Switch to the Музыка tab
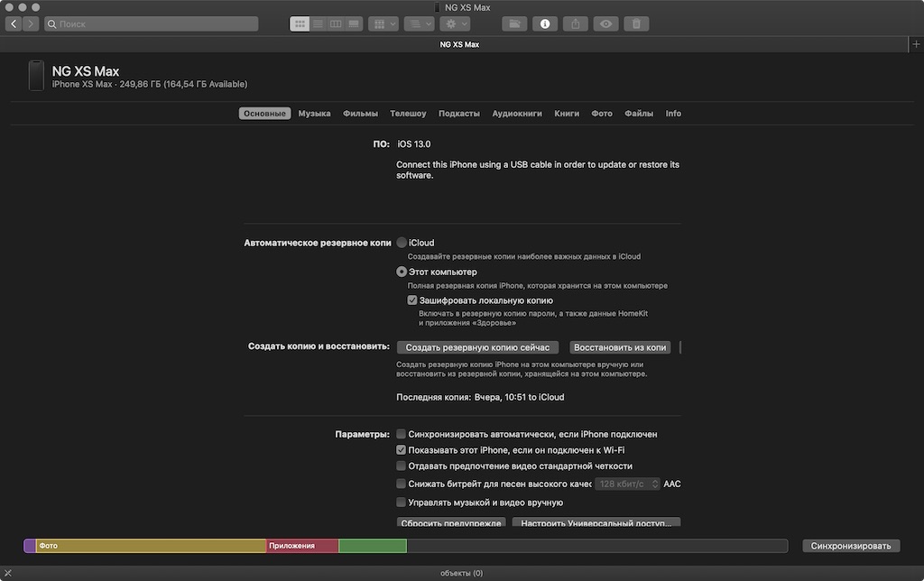The image size is (924, 581). 314,113
